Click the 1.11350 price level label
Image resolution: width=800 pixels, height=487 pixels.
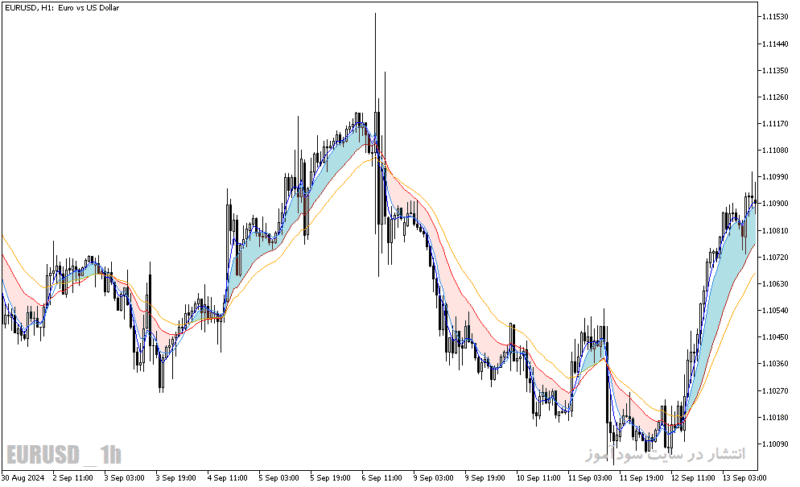775,70
